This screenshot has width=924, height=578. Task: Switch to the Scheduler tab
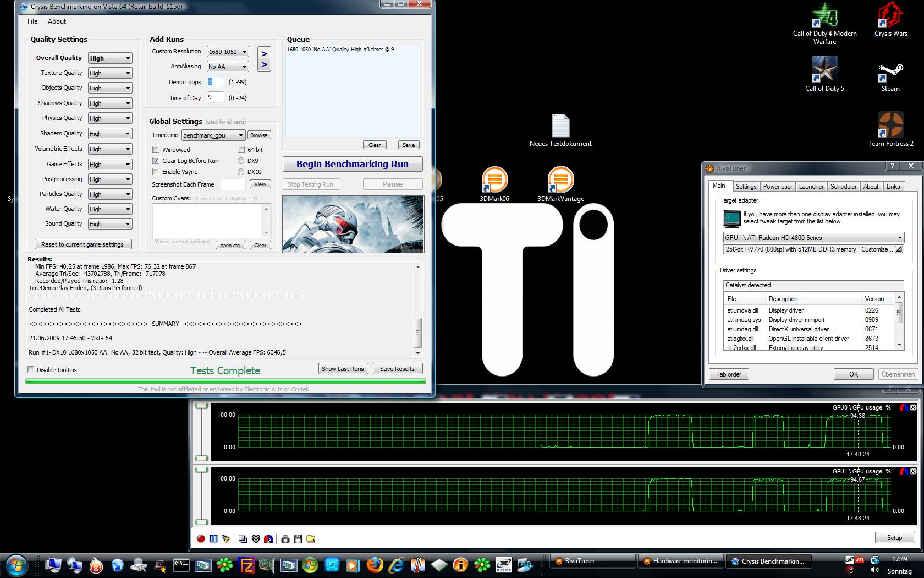844,187
